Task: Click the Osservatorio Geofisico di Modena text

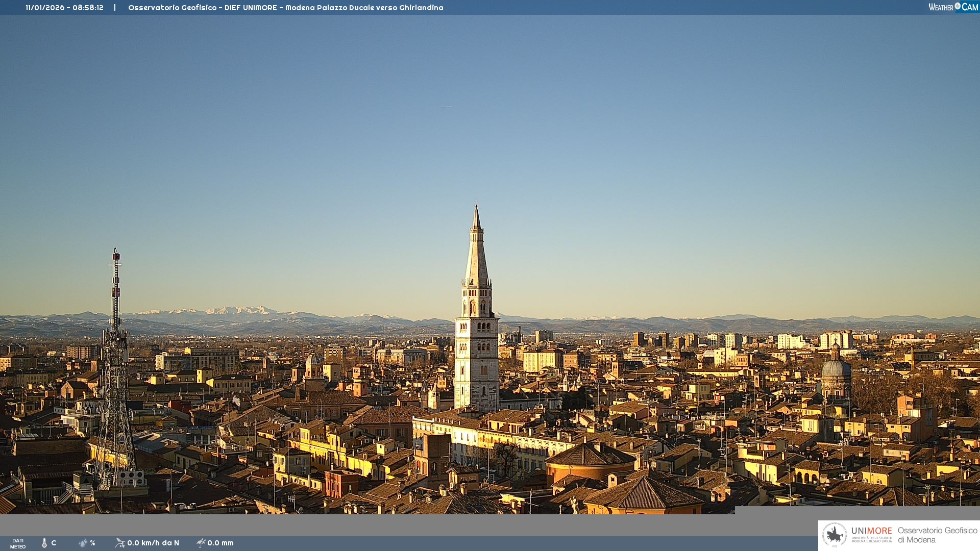Action: pos(937,535)
